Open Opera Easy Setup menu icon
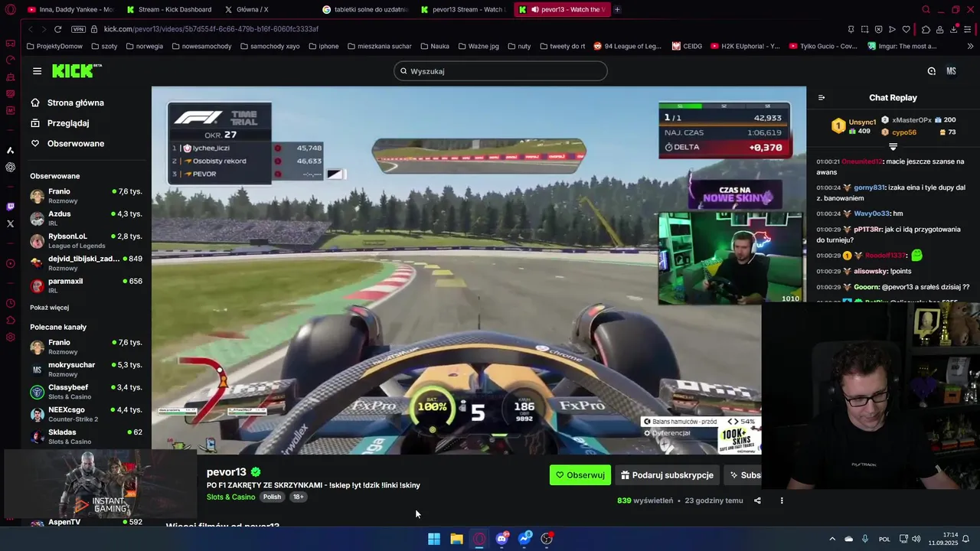 [968, 29]
